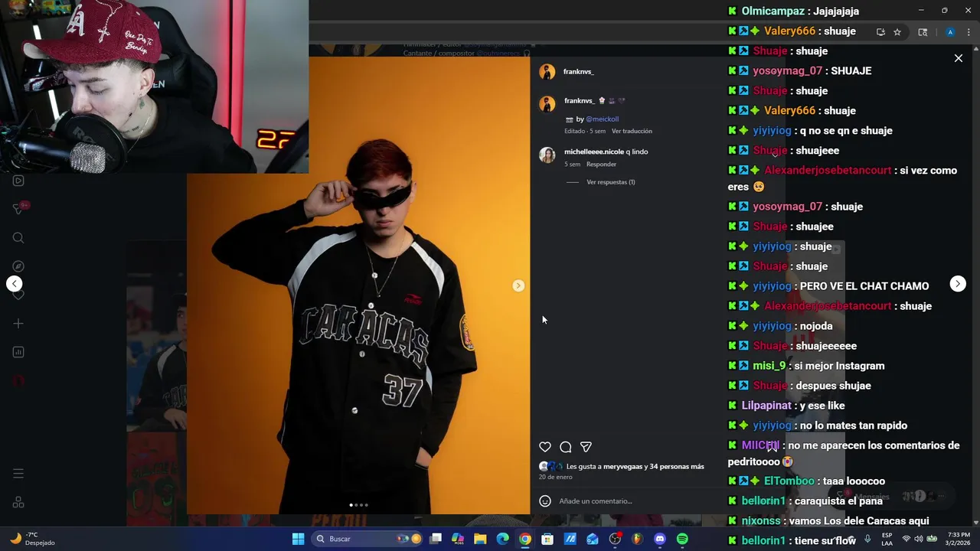
Task: Click Olmicampaz username in the chat
Action: (773, 11)
